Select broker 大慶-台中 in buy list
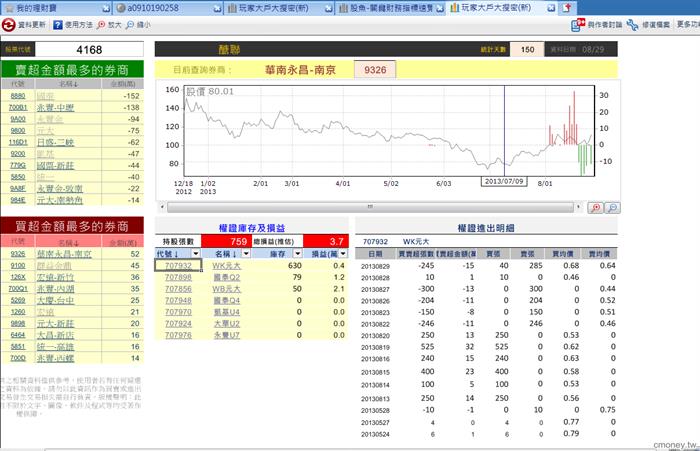Screen dimensions: 700x451 coord(55,301)
